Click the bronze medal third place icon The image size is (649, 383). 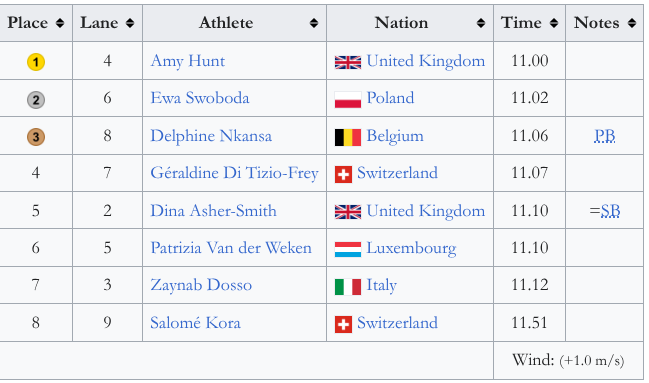click(36, 137)
